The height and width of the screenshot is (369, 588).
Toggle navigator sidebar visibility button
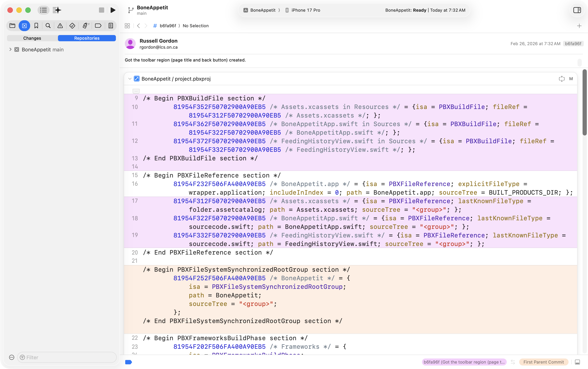pyautogui.click(x=43, y=10)
